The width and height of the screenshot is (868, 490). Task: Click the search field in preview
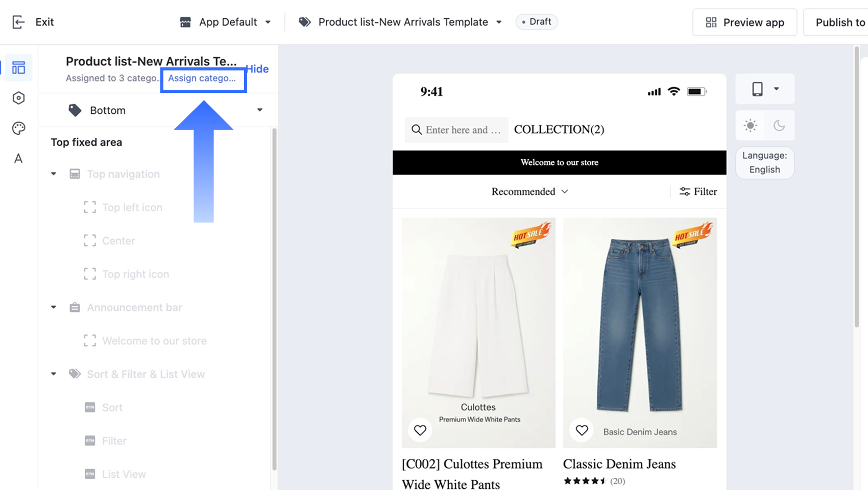click(456, 130)
